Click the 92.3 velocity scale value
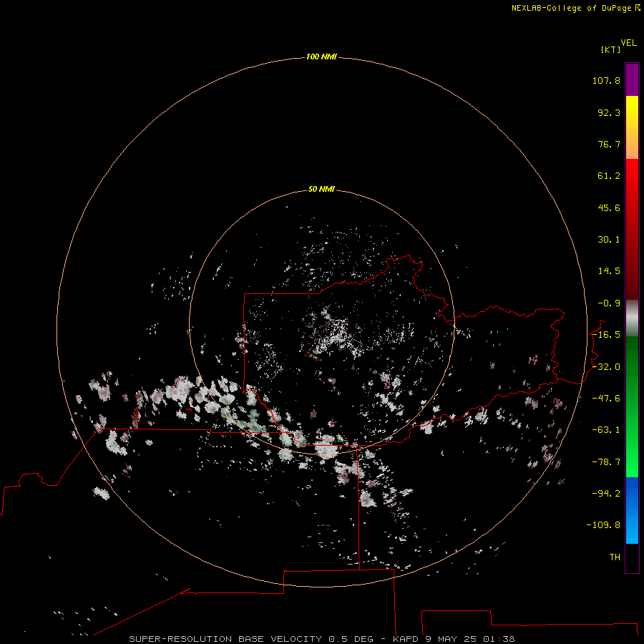The image size is (644, 644). click(x=609, y=112)
